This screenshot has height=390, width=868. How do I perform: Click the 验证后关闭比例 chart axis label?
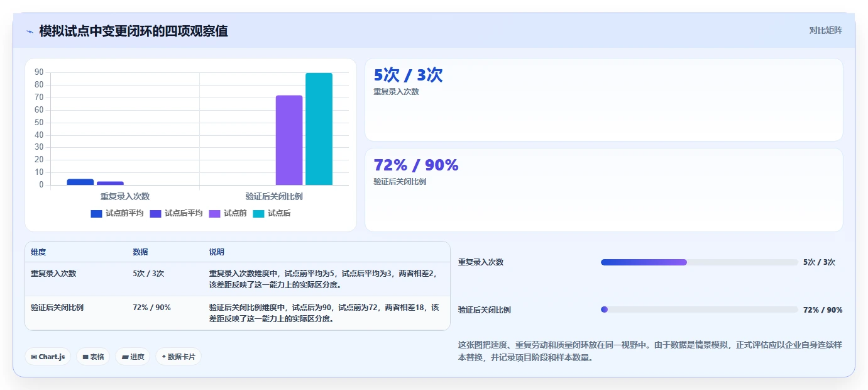coord(274,196)
